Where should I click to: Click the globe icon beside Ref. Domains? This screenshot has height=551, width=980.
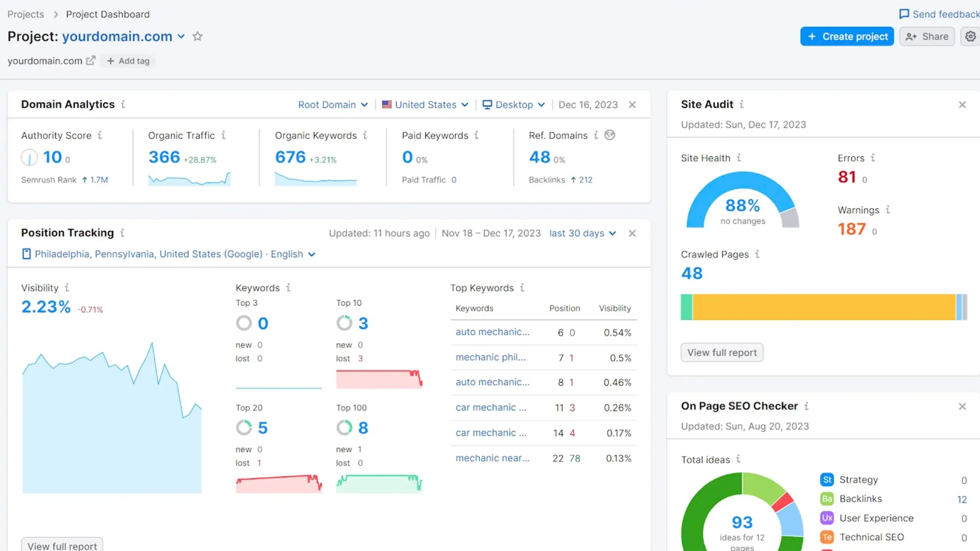click(610, 135)
